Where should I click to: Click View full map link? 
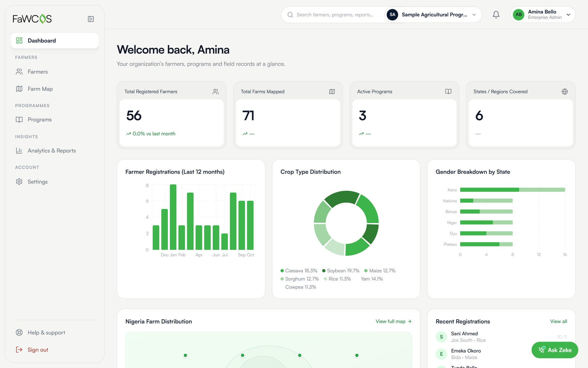click(393, 322)
